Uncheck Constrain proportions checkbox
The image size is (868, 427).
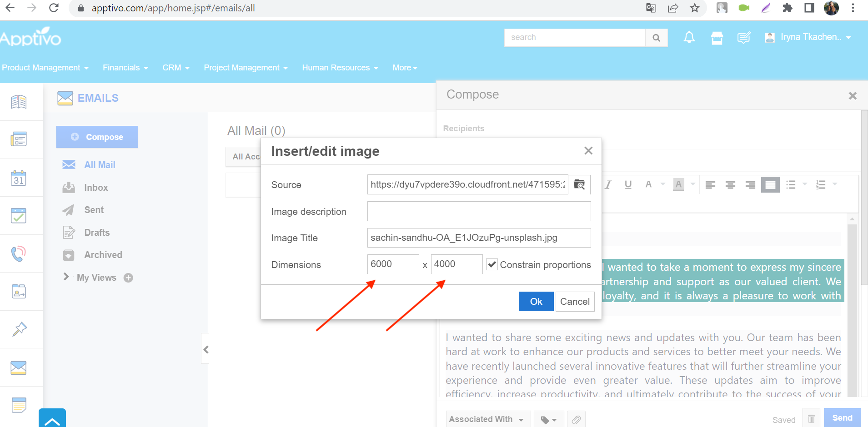(492, 265)
